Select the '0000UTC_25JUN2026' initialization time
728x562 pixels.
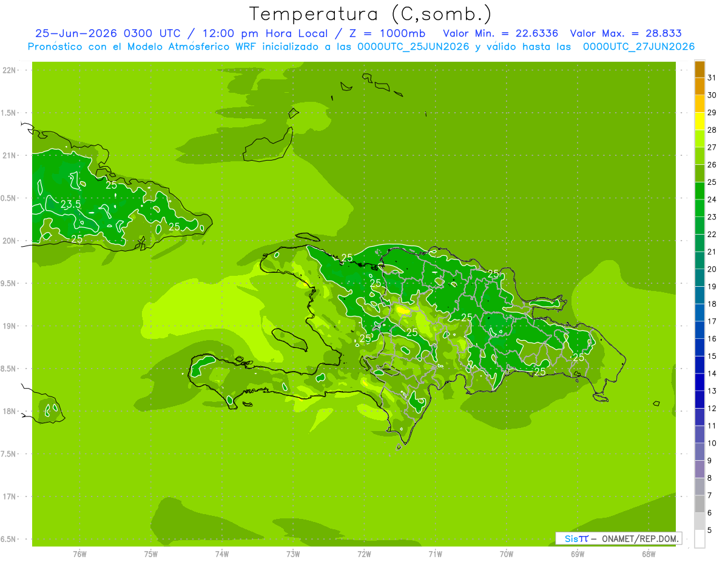413,47
